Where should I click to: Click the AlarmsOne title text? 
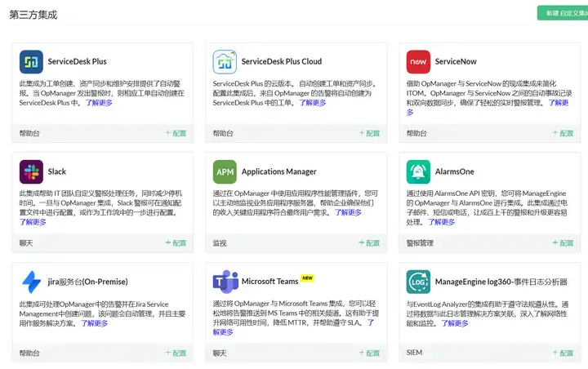(x=455, y=171)
